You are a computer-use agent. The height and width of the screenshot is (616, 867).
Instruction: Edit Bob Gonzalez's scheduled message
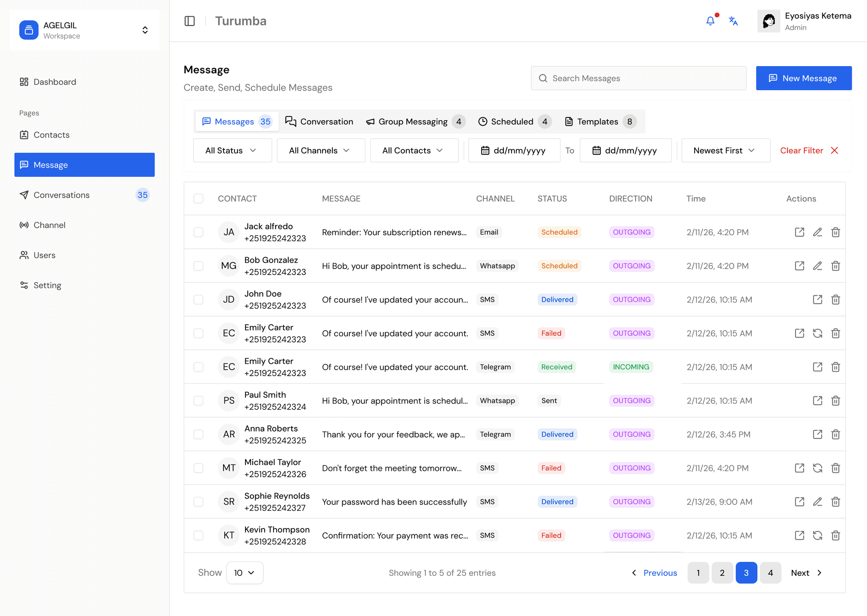(x=817, y=266)
